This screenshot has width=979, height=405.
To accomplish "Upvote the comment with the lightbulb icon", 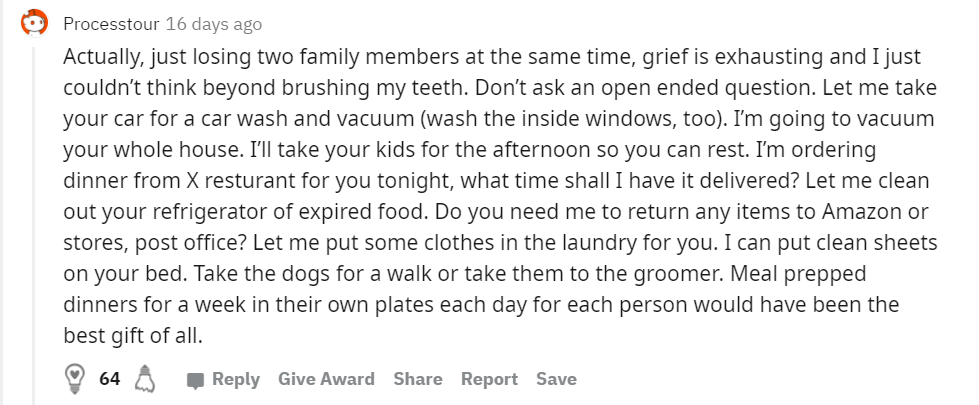I will (74, 378).
